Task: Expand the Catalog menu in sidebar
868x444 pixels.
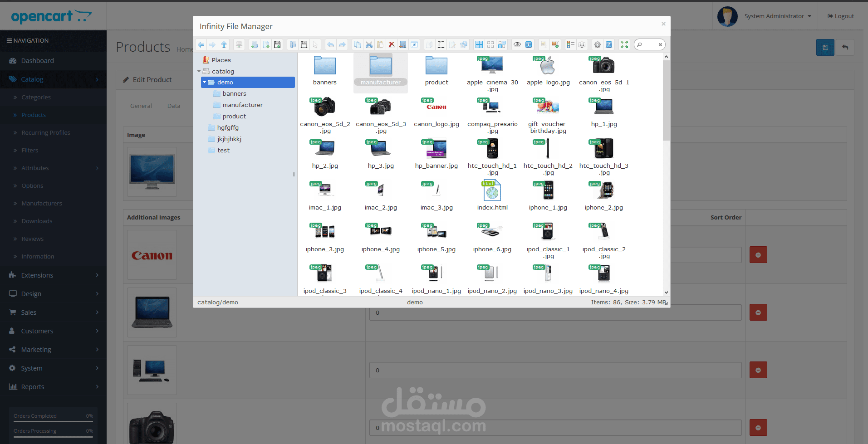Action: pos(53,79)
